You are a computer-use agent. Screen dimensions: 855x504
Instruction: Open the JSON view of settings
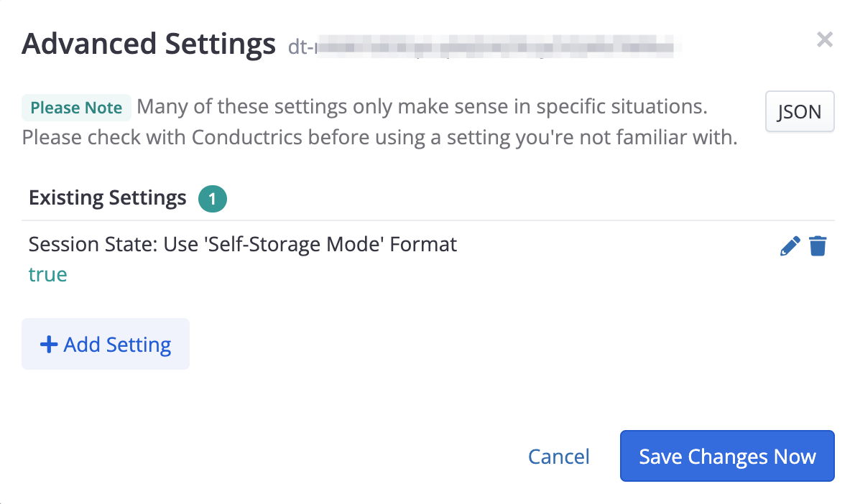coord(799,112)
